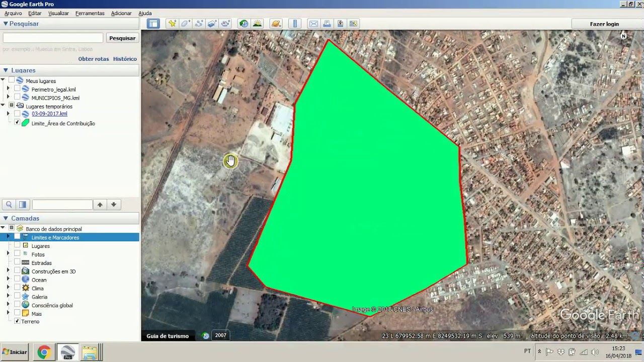Collapse the Lugares panel header
This screenshot has height=362, width=644.
pyautogui.click(x=6, y=70)
